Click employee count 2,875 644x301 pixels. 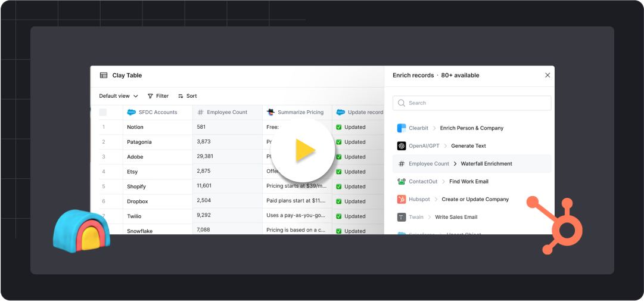pos(227,172)
